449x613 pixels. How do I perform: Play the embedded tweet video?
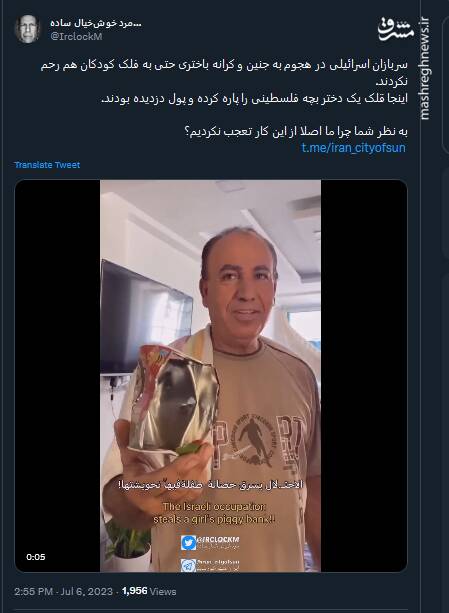(x=211, y=376)
